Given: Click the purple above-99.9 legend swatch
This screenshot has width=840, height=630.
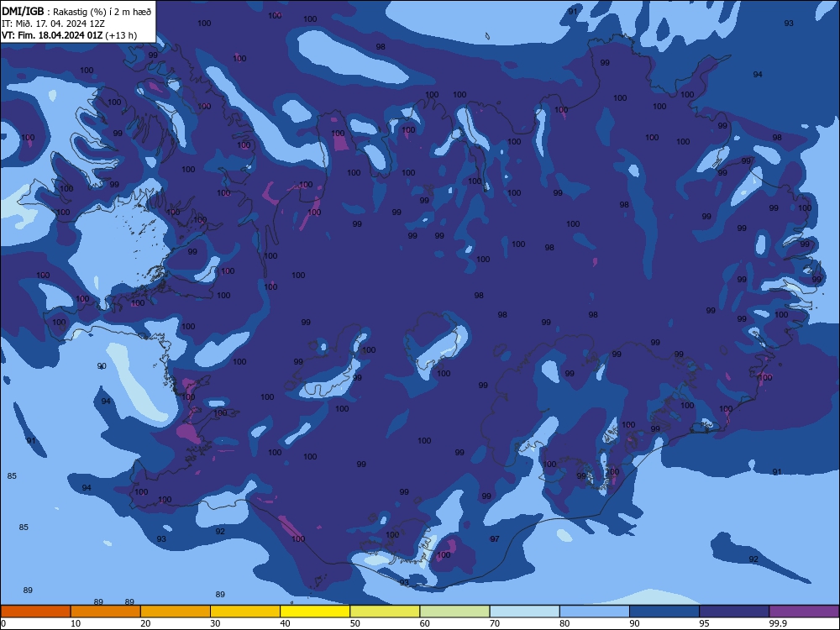Looking at the screenshot, I should point(804,612).
